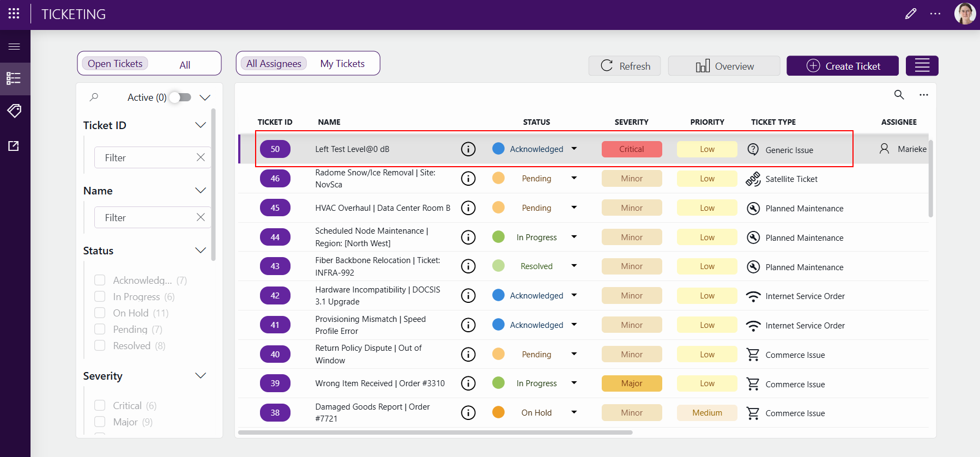Select the My Tickets tab
This screenshot has width=980, height=457.
click(x=342, y=64)
